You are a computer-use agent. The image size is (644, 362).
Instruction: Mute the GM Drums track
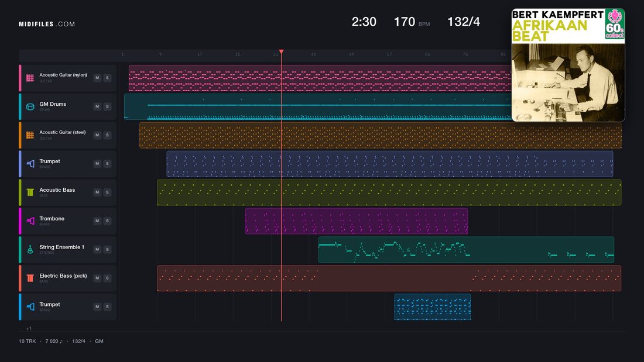click(x=97, y=106)
